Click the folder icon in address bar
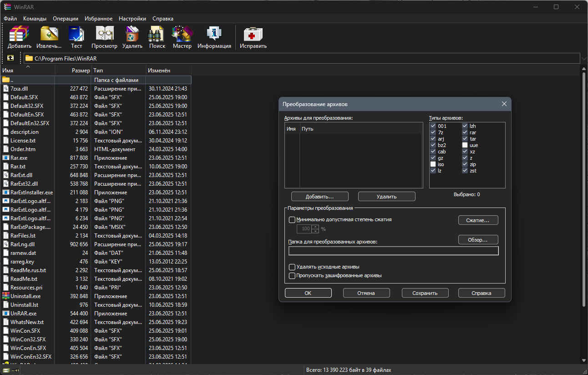This screenshot has height=375, width=588. 29,58
